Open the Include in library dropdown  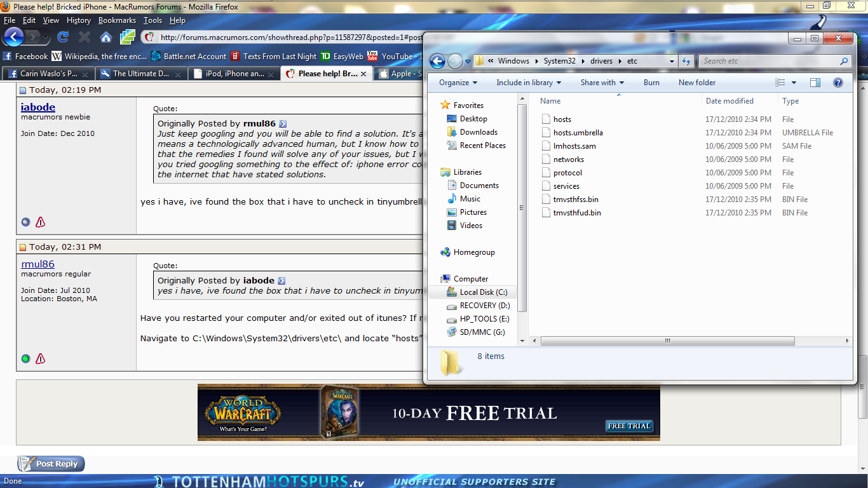(x=529, y=83)
